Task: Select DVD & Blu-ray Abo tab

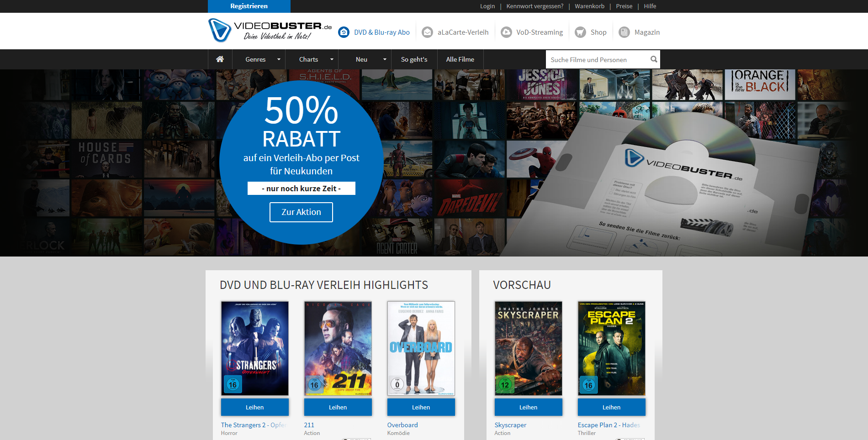Action: (x=374, y=32)
